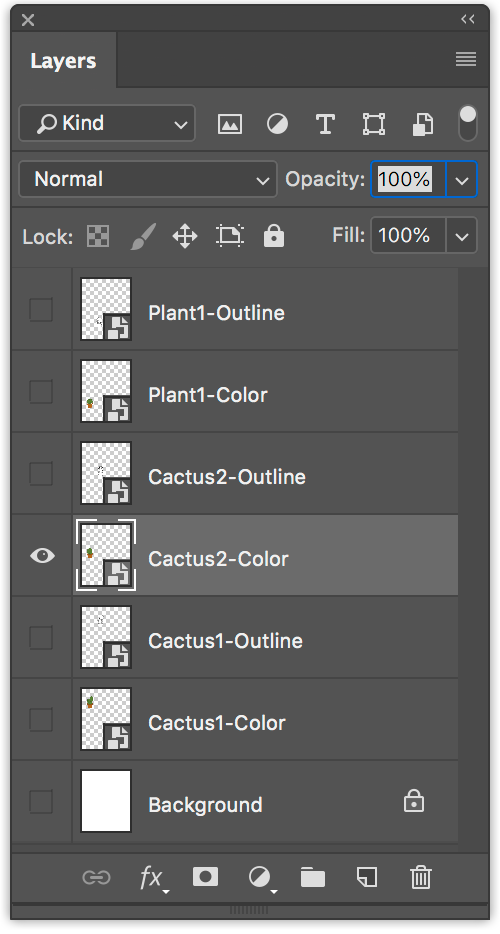Delete layer with trash icon
This screenshot has height=934, width=500.
point(421,877)
